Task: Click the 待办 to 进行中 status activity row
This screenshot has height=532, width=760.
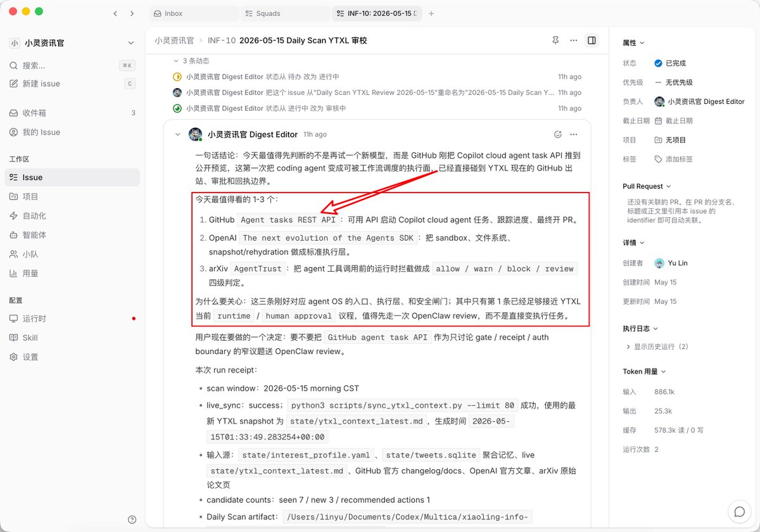Action: (377, 77)
